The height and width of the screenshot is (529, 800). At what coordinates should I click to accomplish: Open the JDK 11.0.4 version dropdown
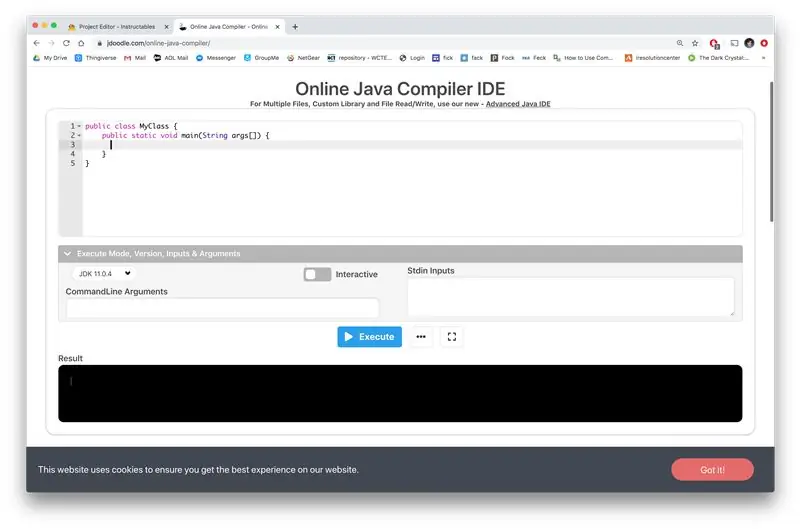point(104,274)
